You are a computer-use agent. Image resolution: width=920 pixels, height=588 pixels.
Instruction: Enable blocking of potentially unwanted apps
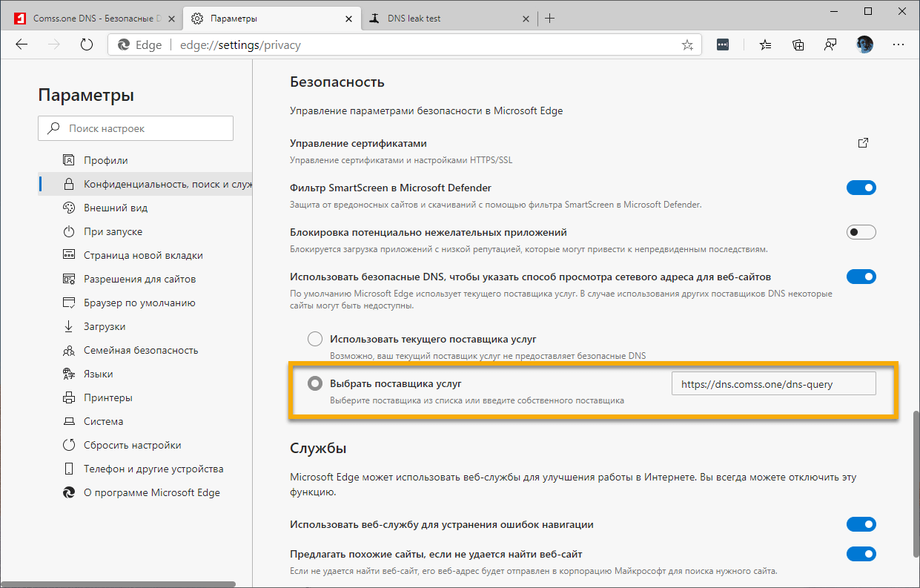[x=861, y=232]
